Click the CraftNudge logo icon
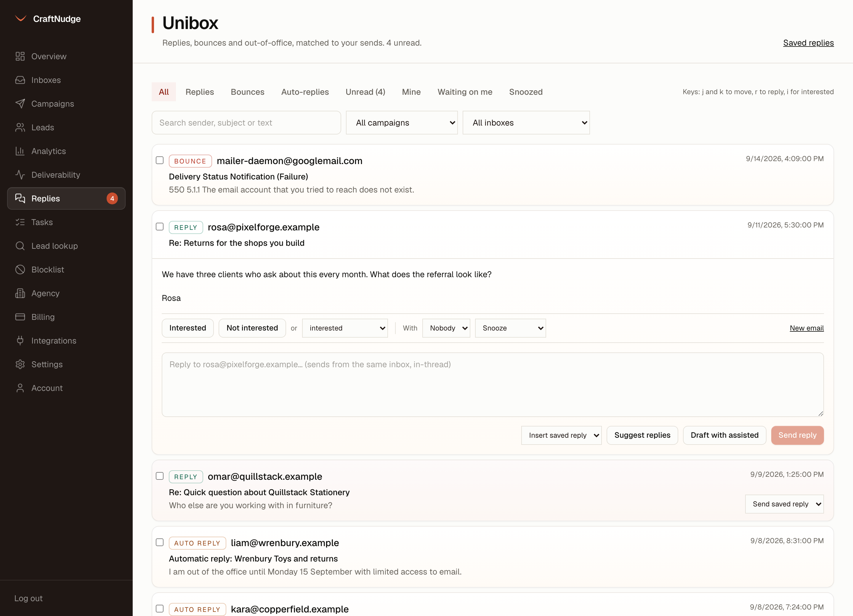 tap(20, 18)
